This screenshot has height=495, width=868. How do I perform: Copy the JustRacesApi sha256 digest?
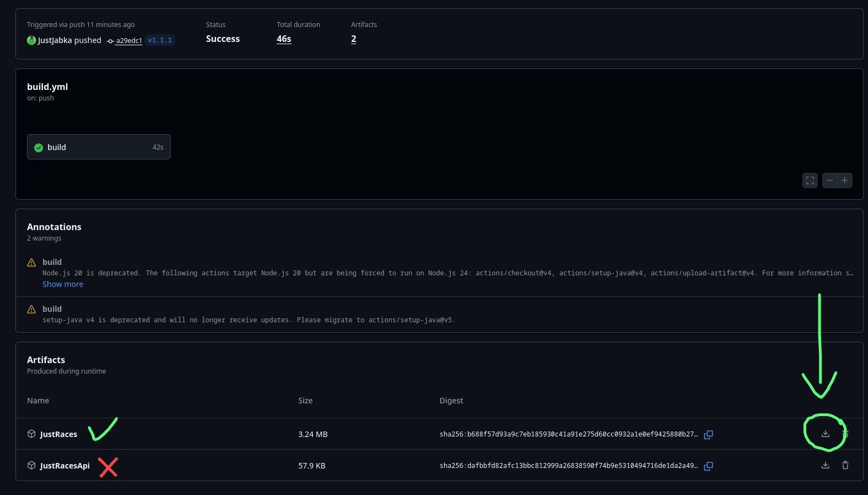[x=708, y=466]
